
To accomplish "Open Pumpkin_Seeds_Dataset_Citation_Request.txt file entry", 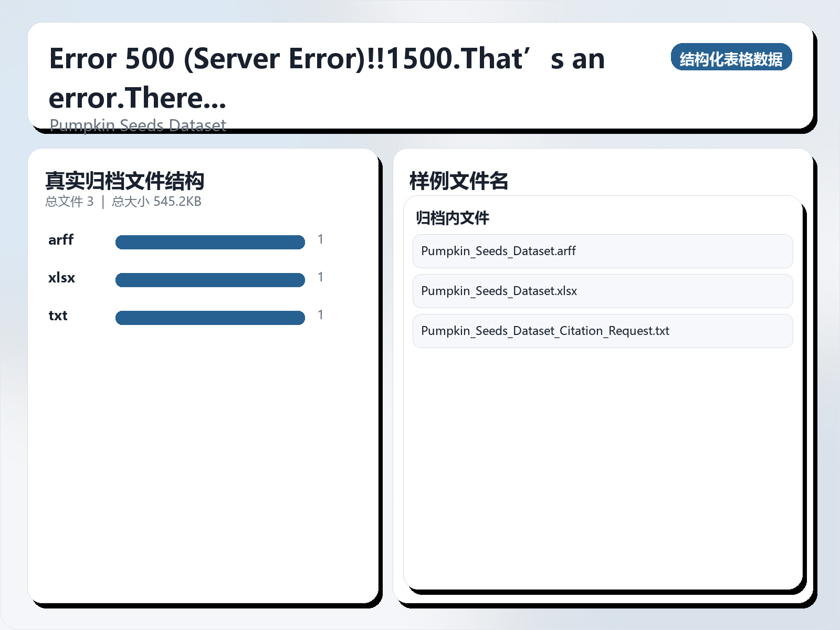I will point(602,331).
